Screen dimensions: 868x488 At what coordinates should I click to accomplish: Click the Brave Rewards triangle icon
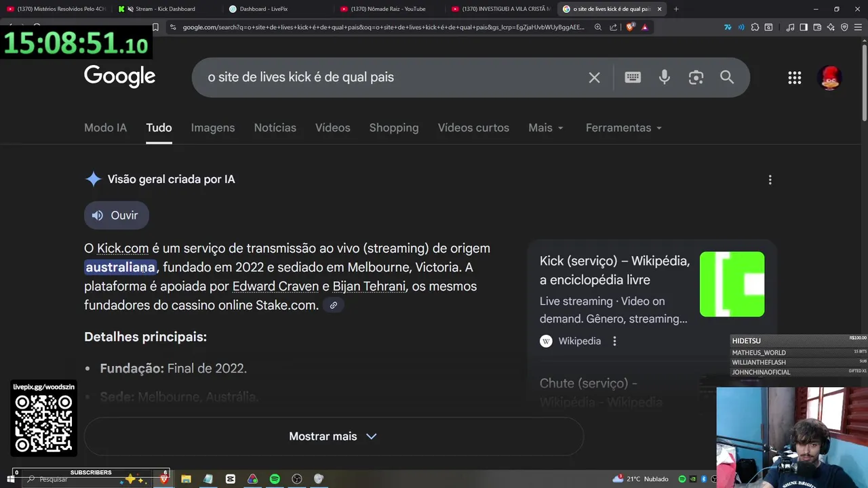(644, 27)
